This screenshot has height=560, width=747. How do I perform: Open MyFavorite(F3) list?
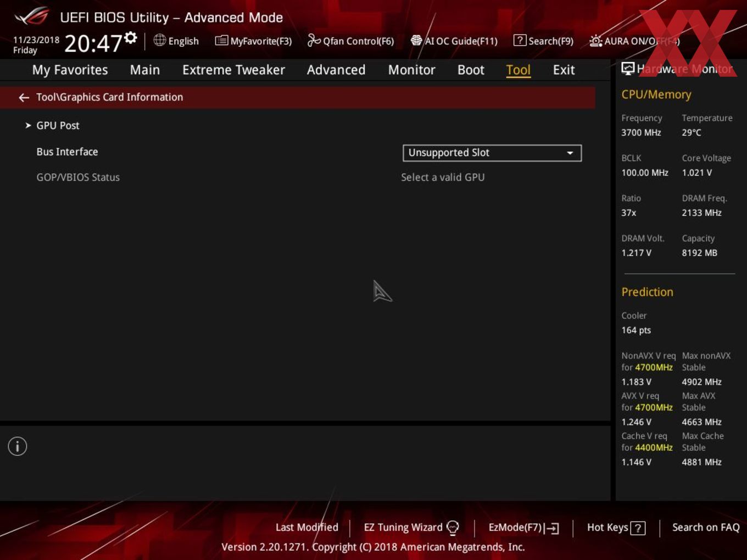pos(253,41)
